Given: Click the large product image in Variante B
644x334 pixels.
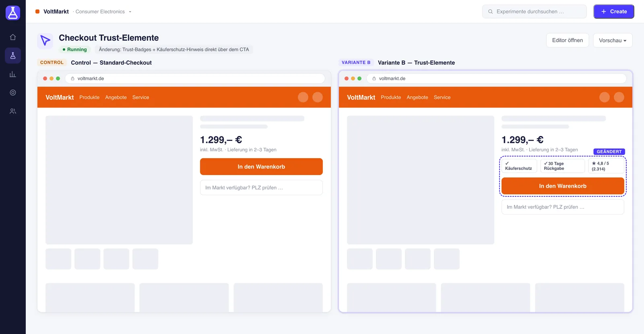Looking at the screenshot, I should point(421,180).
